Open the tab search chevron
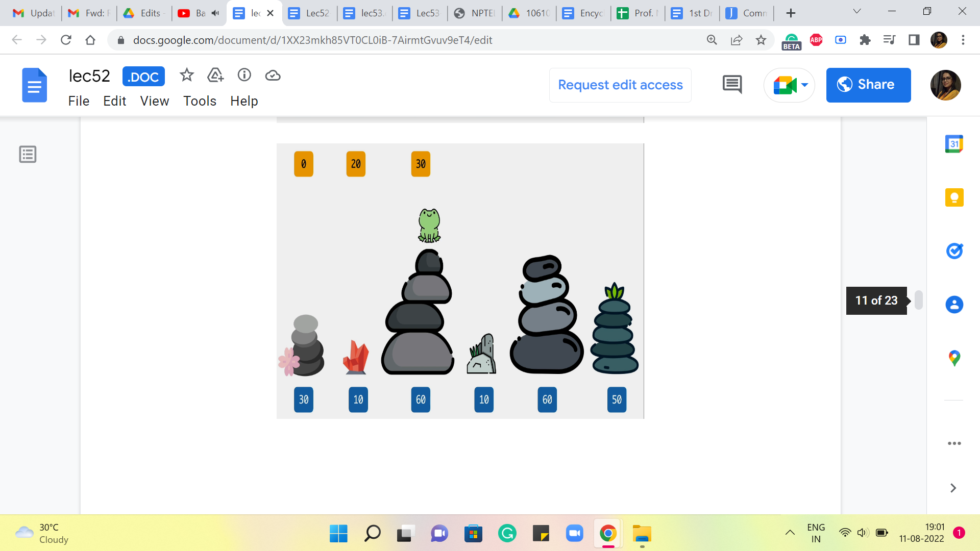This screenshot has height=551, width=980. coord(857,12)
